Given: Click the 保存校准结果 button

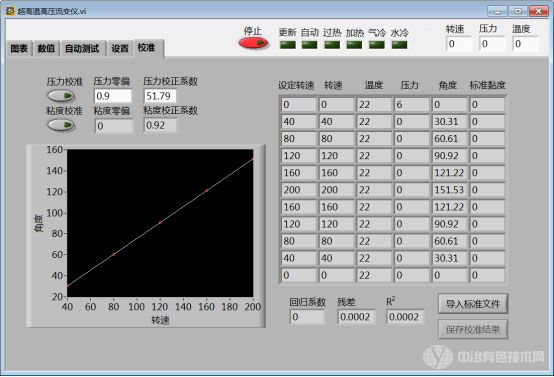Looking at the screenshot, I should click(x=473, y=330).
